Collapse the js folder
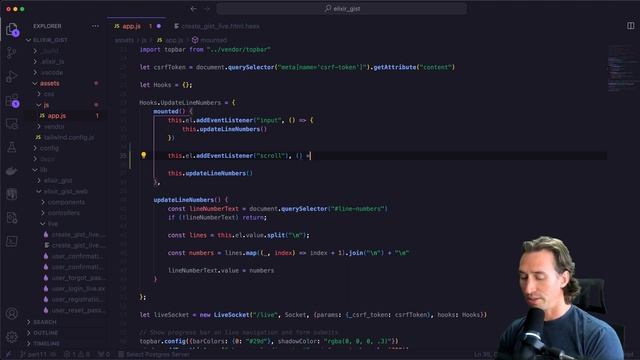This screenshot has width=640, height=360. [43, 105]
